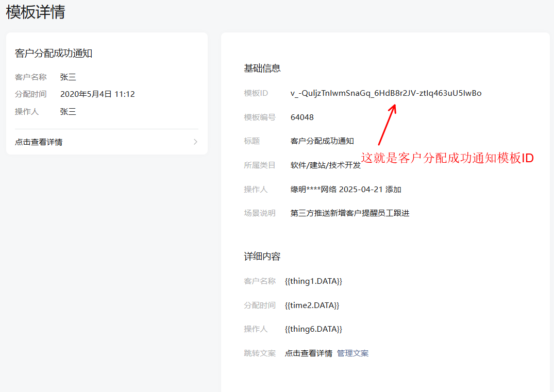
Task: Click 点击查看详情 beside the 跳转文案 label
Action: point(309,353)
